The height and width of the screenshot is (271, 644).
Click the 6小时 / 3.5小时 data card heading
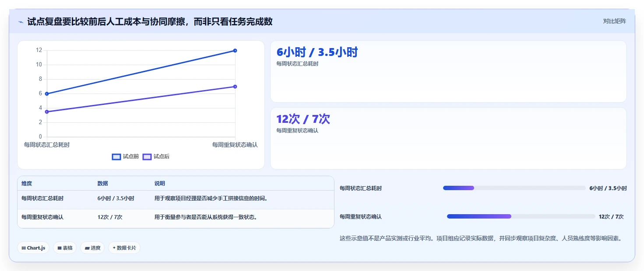click(x=317, y=52)
